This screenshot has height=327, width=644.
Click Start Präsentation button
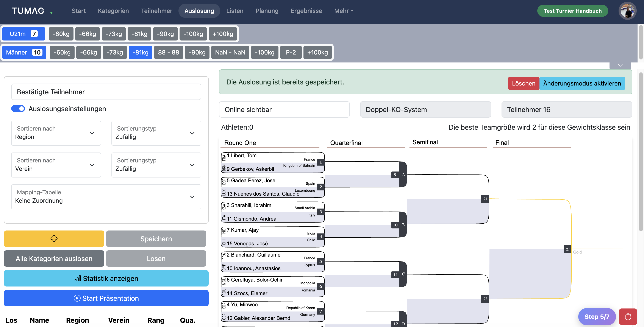point(106,298)
